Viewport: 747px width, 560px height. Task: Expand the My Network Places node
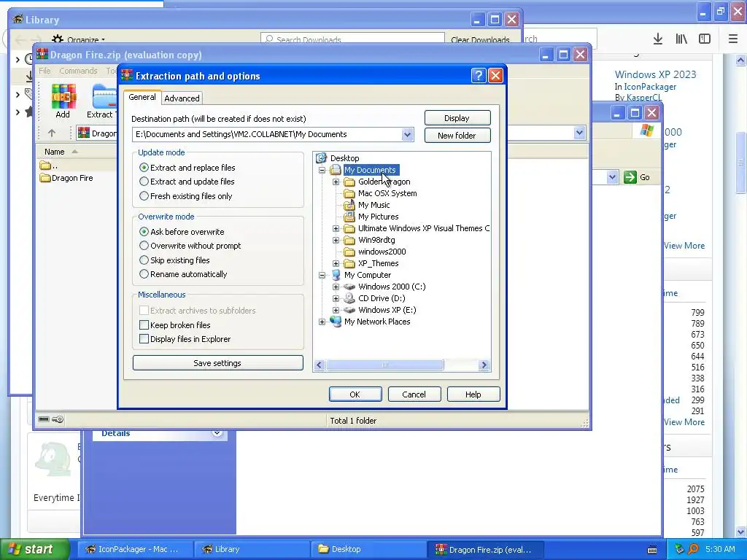coord(322,322)
